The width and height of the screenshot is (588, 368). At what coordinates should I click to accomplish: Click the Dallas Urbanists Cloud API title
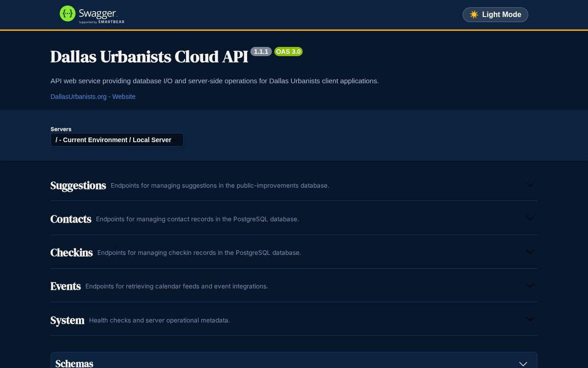click(x=149, y=57)
